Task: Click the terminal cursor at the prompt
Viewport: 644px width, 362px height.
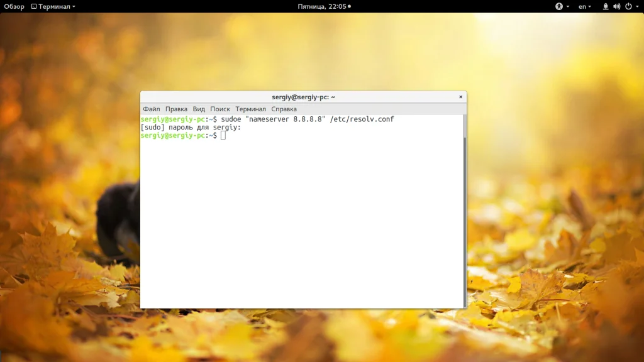Action: [x=223, y=136]
